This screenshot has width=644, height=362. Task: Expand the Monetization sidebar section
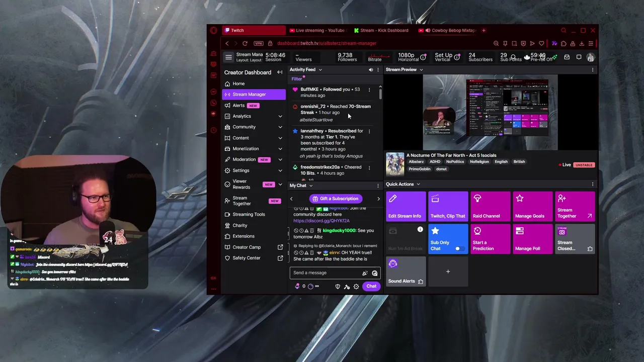click(x=280, y=149)
